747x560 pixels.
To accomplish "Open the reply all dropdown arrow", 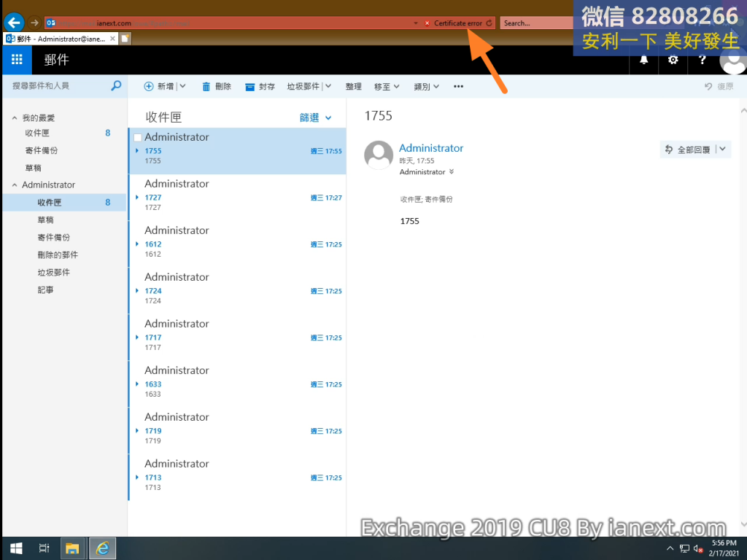I will (x=722, y=149).
